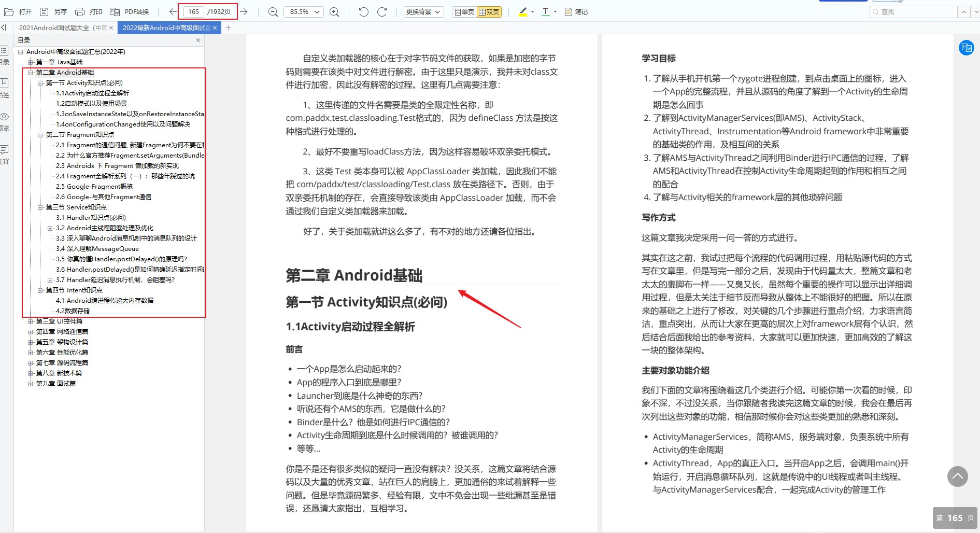
Task: Switch to the 2022最新Android中高级面试题 tab
Action: coord(166,27)
